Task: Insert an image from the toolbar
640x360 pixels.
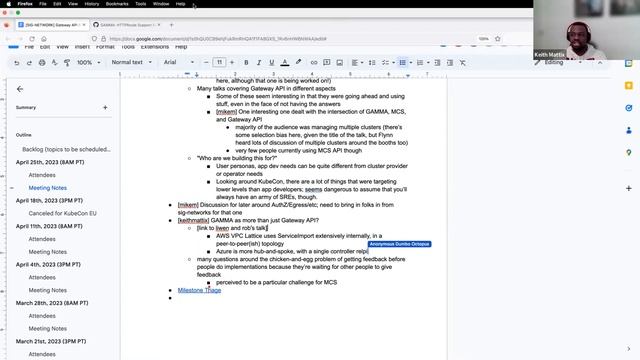Action: (340, 62)
